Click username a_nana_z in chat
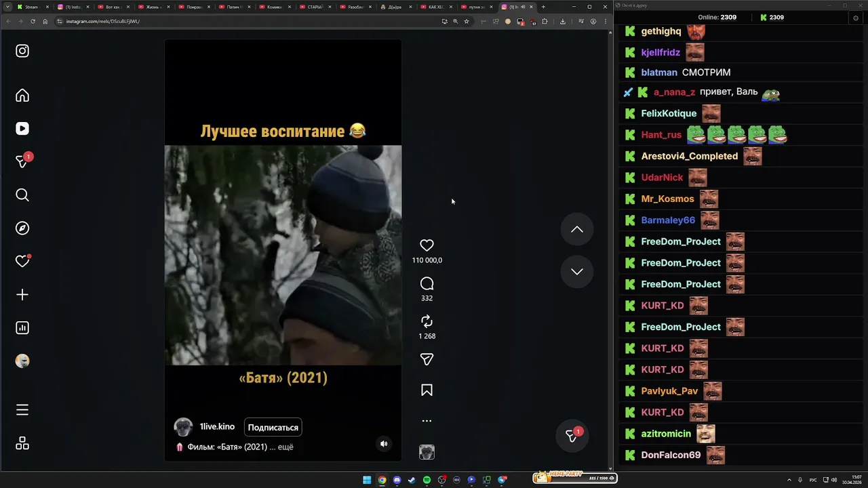868x488 pixels. [x=674, y=92]
